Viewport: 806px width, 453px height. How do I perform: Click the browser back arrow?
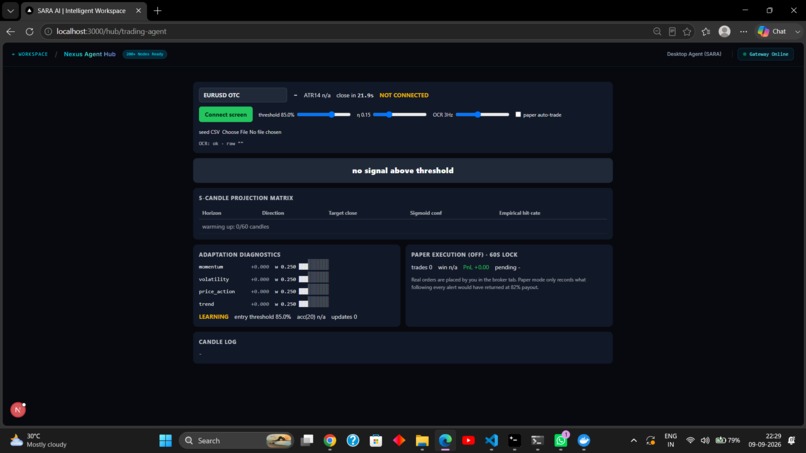point(11,31)
